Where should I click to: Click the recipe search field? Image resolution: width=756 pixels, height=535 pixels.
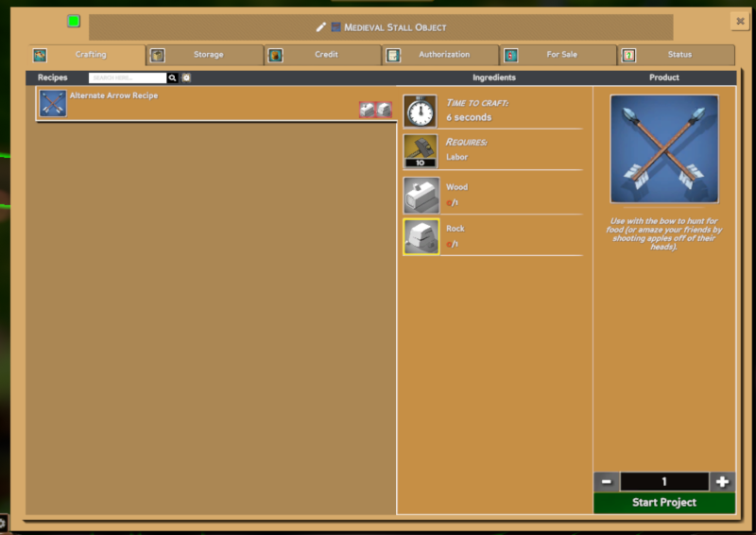[x=128, y=78]
